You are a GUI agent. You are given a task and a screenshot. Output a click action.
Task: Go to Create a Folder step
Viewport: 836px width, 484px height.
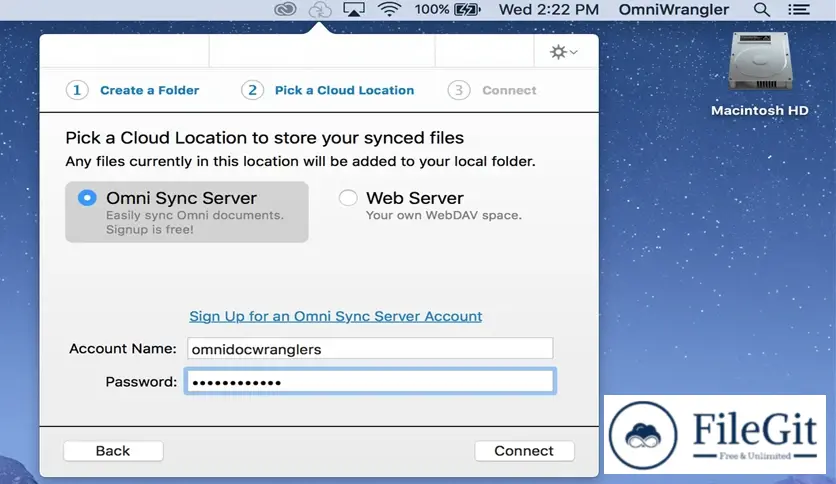[x=149, y=90]
